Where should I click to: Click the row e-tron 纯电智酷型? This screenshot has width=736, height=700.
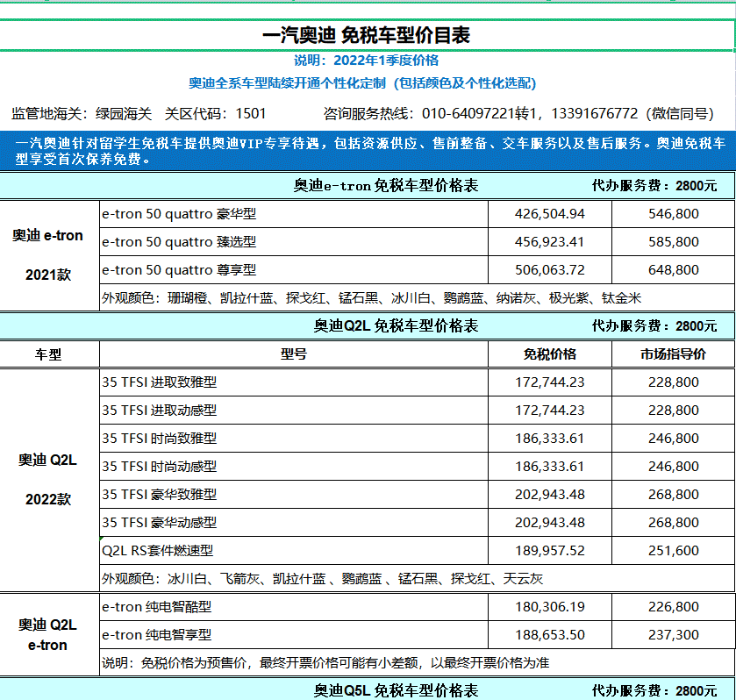[294, 607]
